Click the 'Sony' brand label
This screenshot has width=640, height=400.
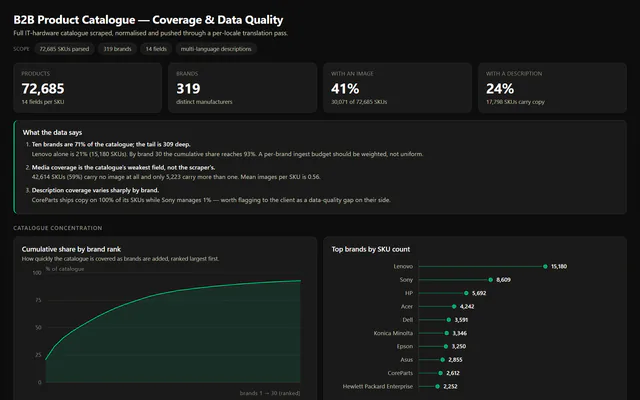[x=406, y=280]
